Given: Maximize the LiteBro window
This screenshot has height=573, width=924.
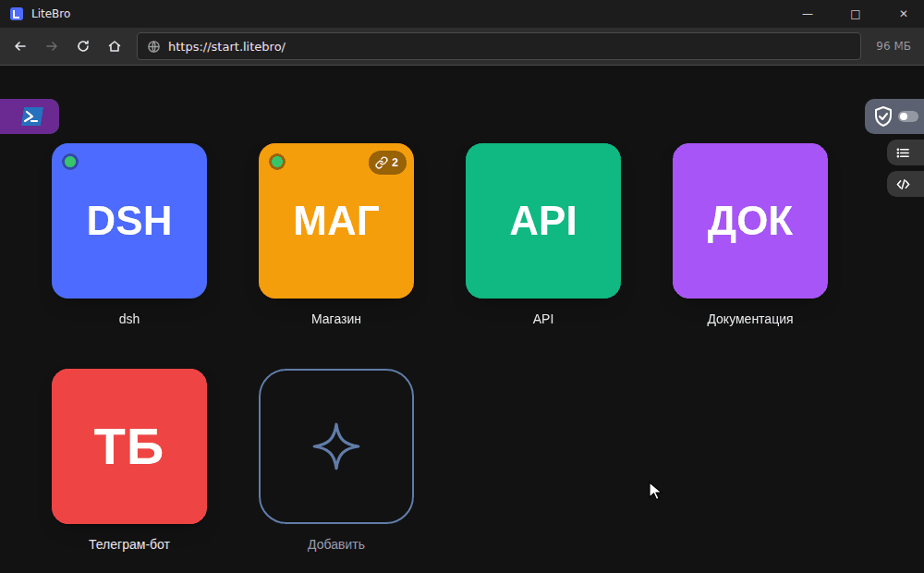Looking at the screenshot, I should point(855,14).
